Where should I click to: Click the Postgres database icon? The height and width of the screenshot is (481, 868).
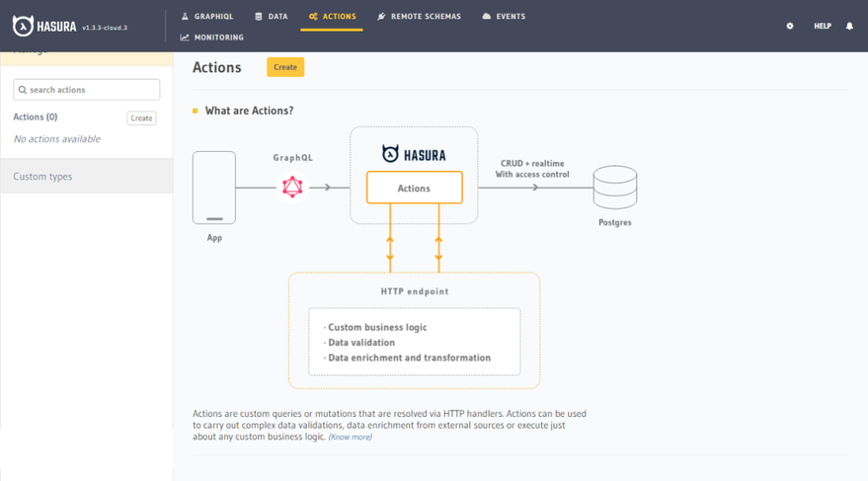pos(615,187)
